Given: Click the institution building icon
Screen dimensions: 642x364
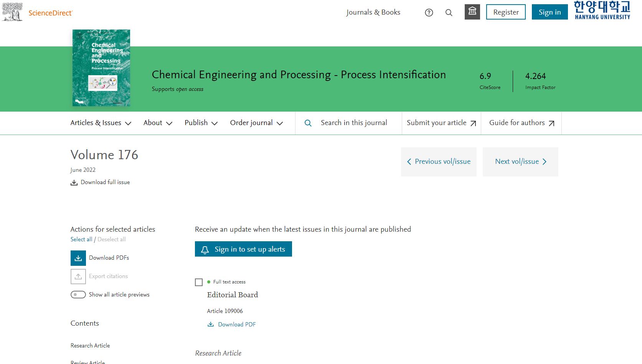Looking at the screenshot, I should pos(472,12).
